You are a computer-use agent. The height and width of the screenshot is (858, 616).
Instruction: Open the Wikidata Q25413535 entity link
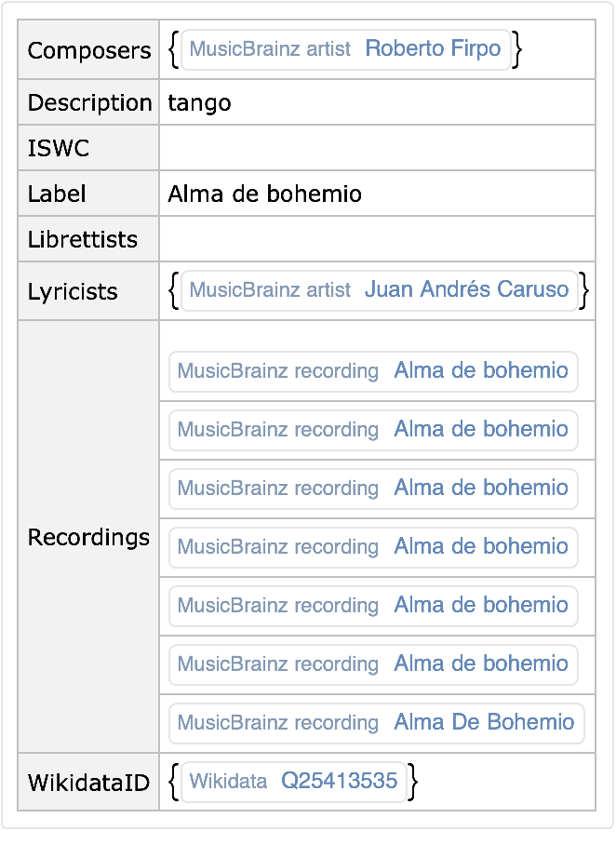(339, 782)
